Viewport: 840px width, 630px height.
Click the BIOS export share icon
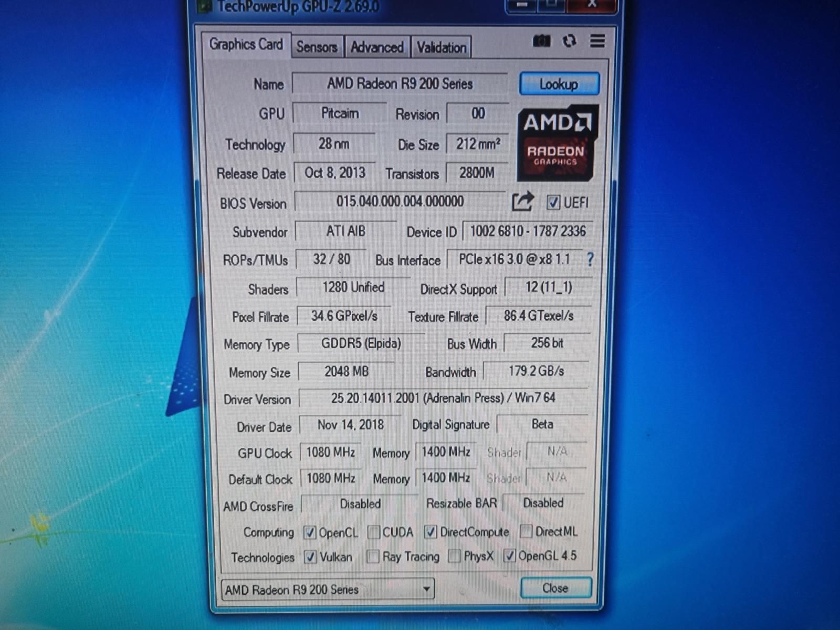click(x=522, y=202)
